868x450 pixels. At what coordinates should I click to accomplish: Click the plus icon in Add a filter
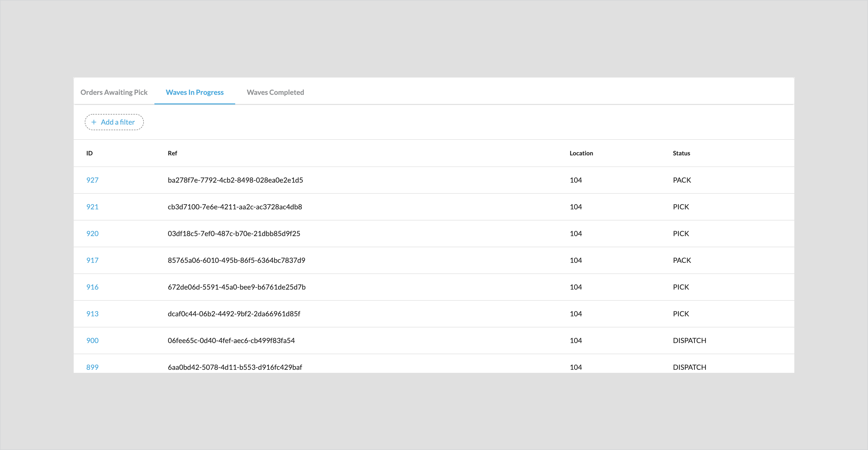[x=94, y=122]
